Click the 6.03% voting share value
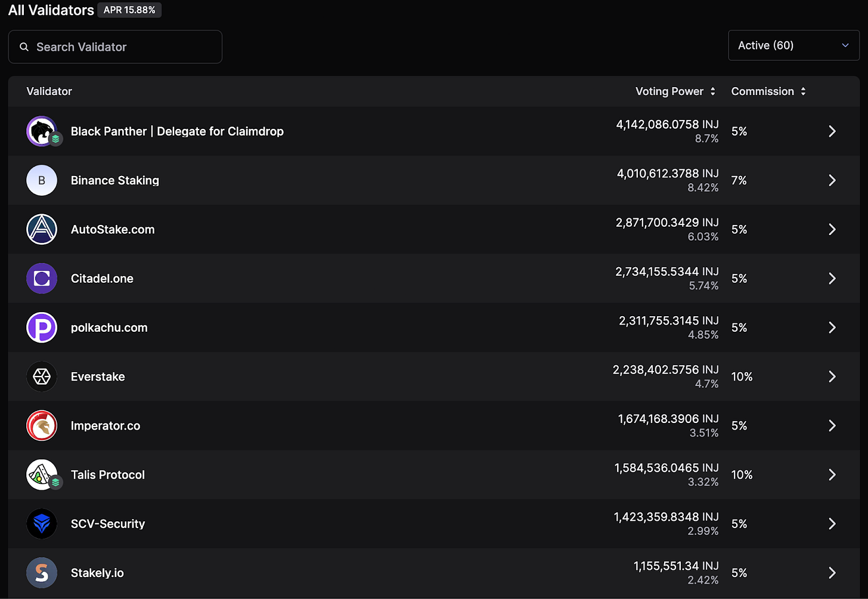This screenshot has width=868, height=599. [703, 236]
